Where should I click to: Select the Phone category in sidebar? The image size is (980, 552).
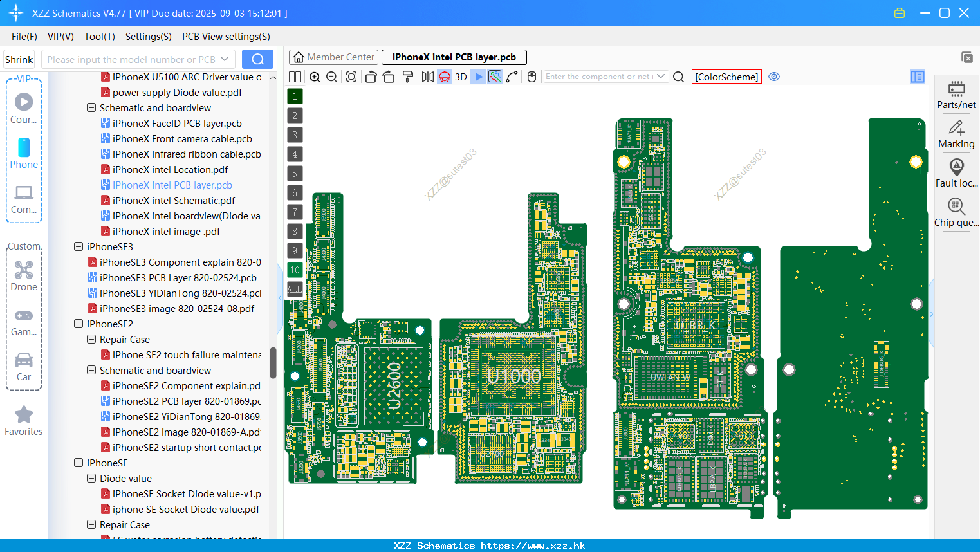24,154
